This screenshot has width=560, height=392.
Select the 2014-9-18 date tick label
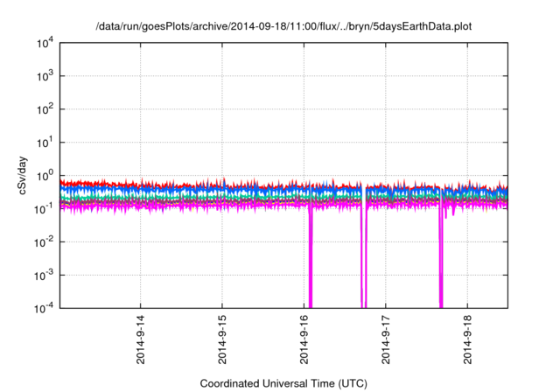467,339
